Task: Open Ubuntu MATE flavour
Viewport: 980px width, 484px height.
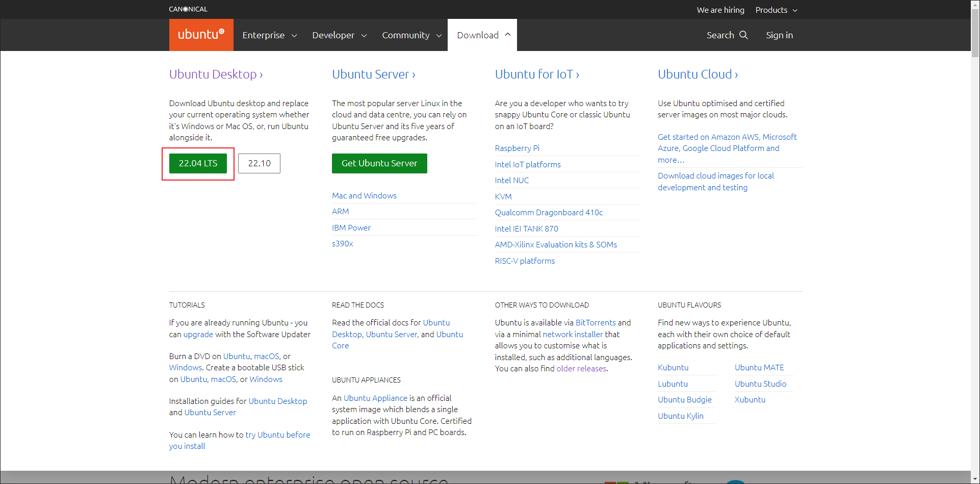Action: tap(759, 367)
